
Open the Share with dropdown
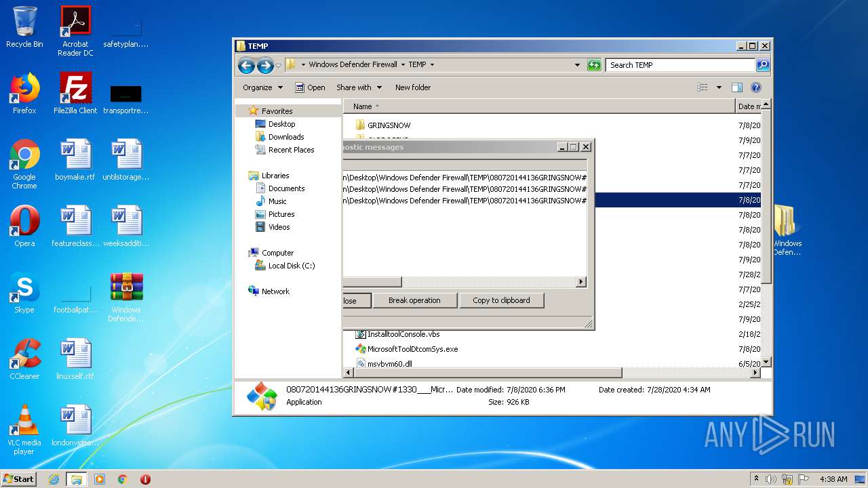[359, 87]
